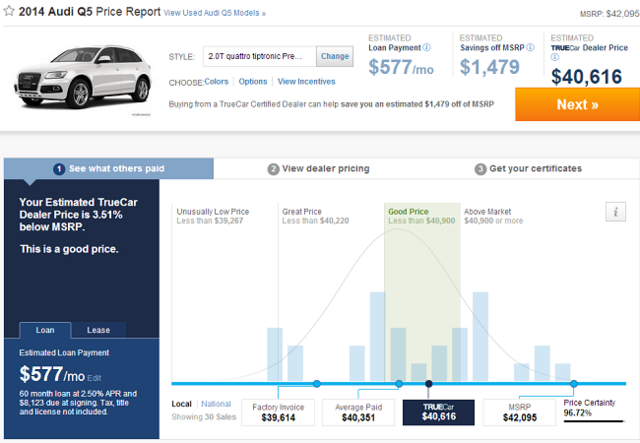This screenshot has height=443, width=640.
Task: Star the 2014 Audi Q5 report
Action: coord(9,11)
